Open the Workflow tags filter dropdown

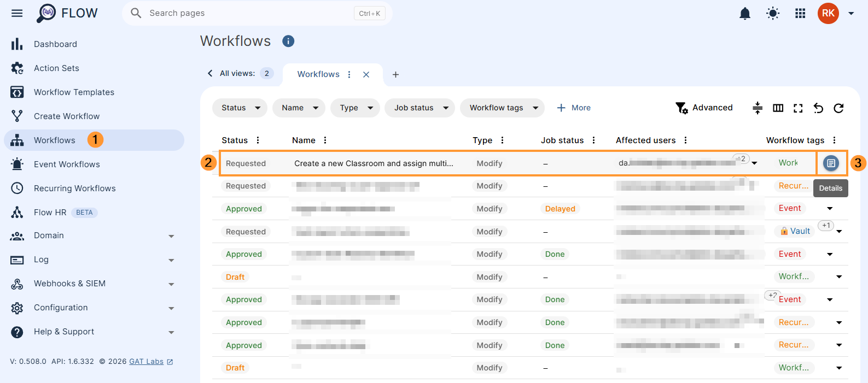click(x=502, y=108)
